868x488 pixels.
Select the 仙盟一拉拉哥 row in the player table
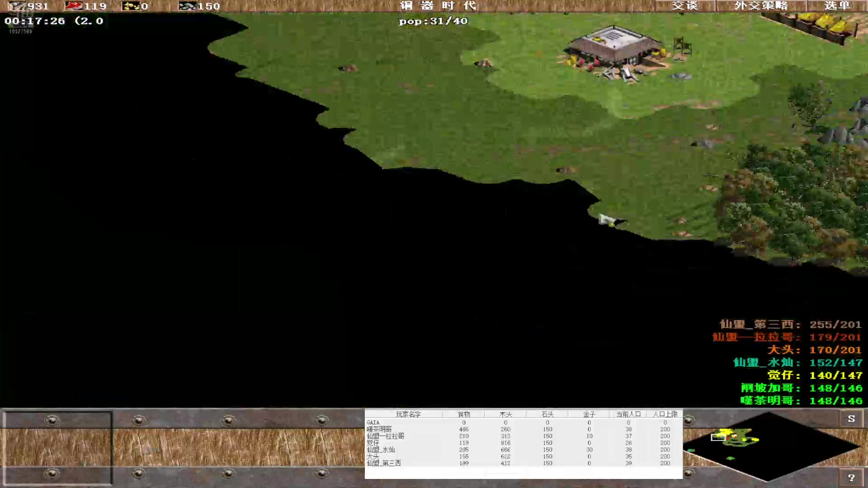(524, 436)
